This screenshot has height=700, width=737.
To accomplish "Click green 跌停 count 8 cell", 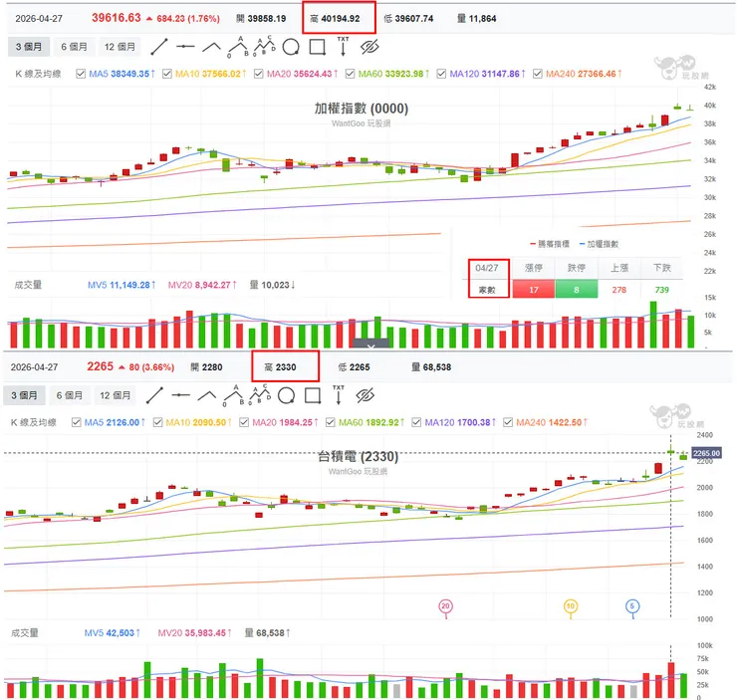I will (577, 290).
